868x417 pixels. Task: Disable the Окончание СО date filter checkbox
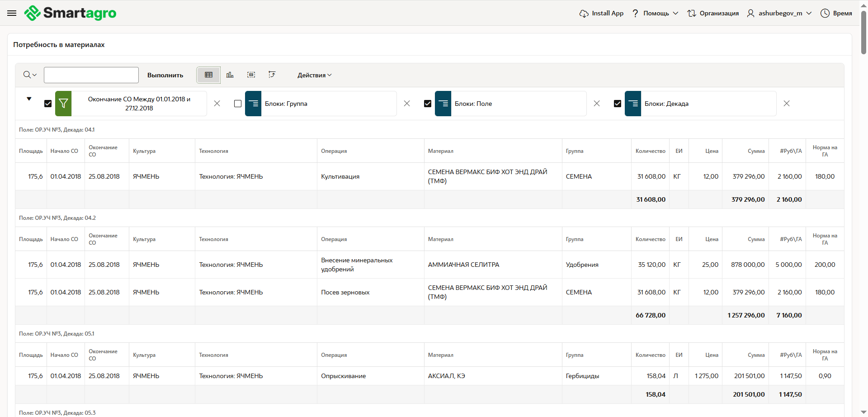click(48, 104)
